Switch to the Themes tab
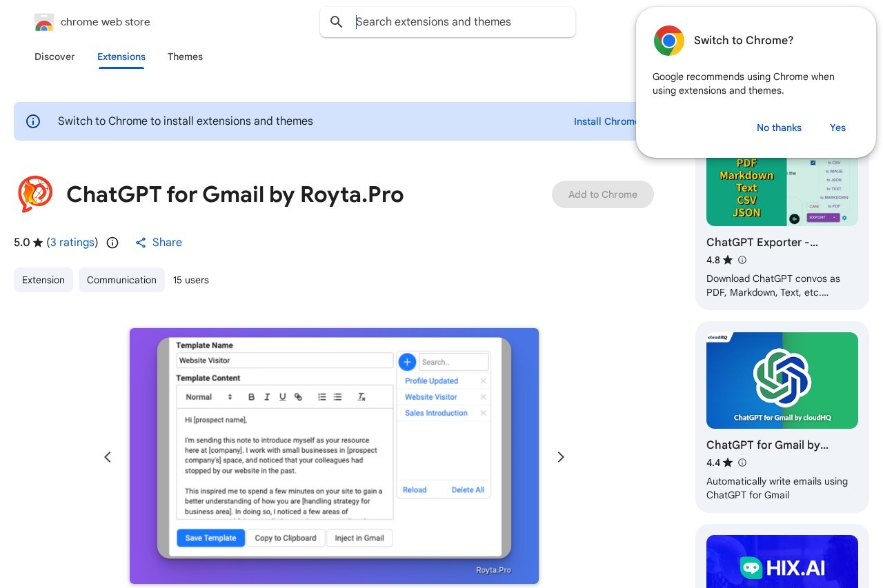Image resolution: width=883 pixels, height=588 pixels. pos(185,57)
